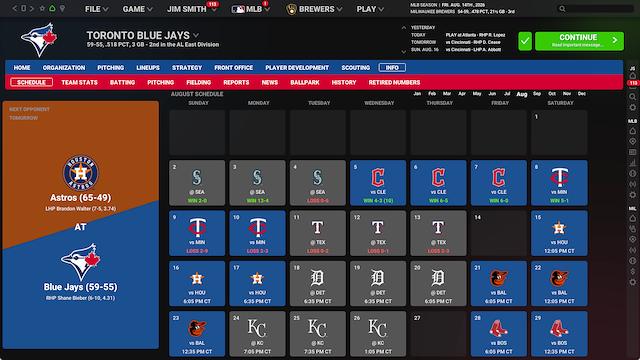Show April in month selector
The height and width of the screenshot is (360, 640).
pos(462,94)
